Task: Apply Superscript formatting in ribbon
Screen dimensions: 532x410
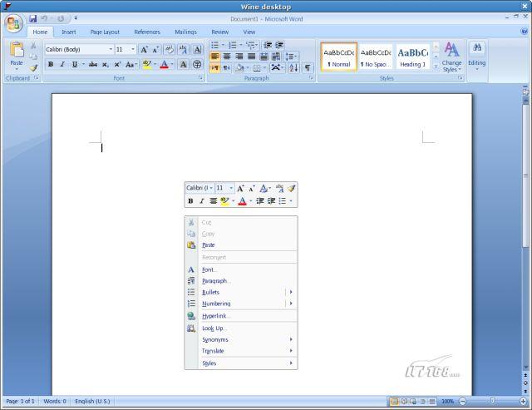Action: pyautogui.click(x=117, y=64)
